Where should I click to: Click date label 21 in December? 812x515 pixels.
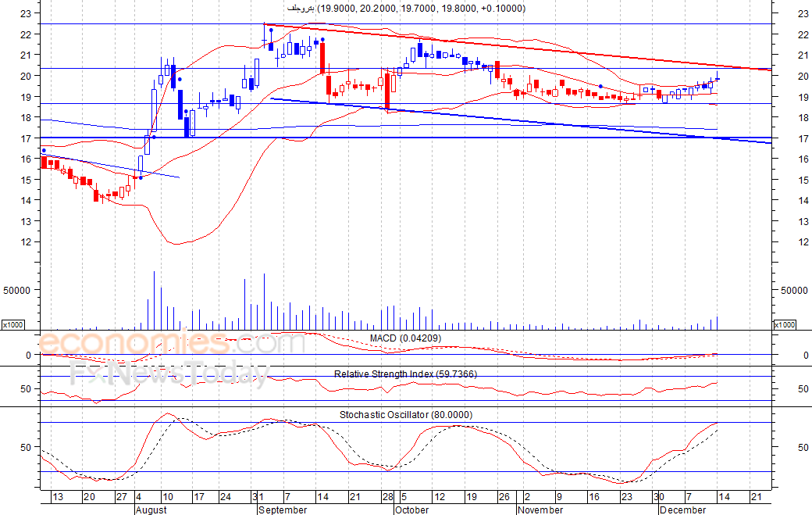756,497
